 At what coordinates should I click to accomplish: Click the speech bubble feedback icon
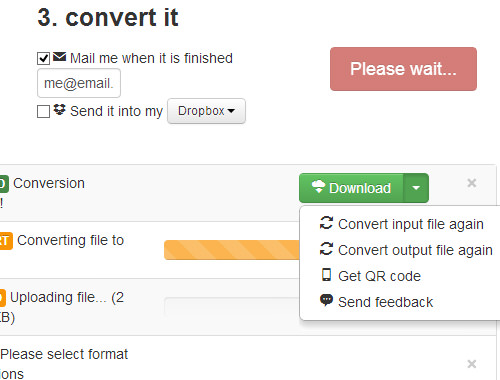[326, 300]
